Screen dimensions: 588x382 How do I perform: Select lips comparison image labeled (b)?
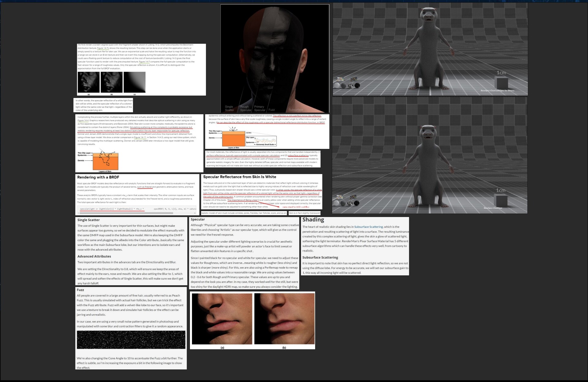(284, 319)
